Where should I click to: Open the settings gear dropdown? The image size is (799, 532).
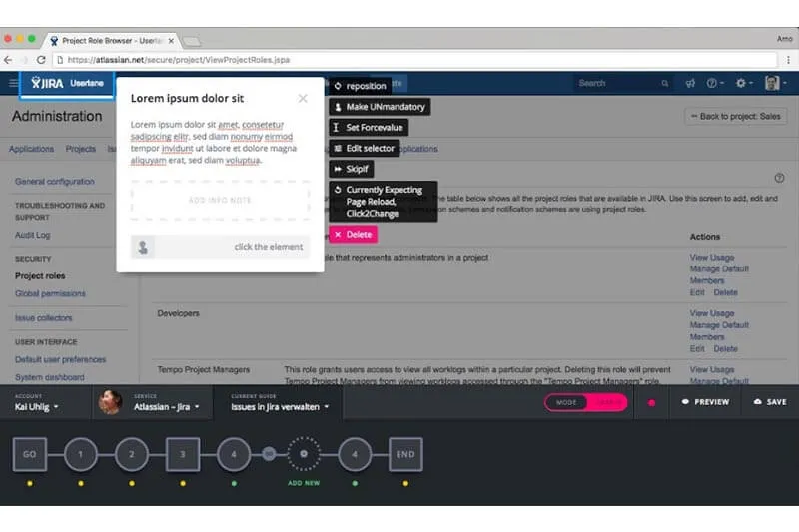click(744, 83)
